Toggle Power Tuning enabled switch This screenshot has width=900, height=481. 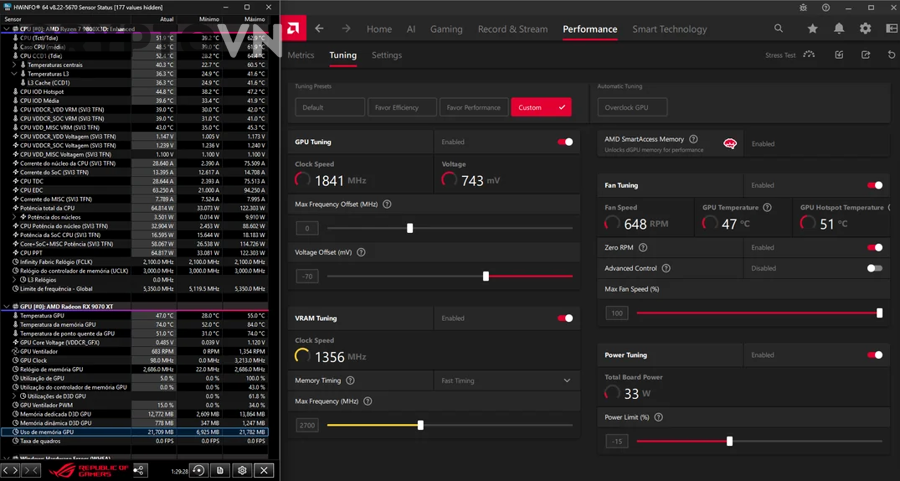[875, 355]
